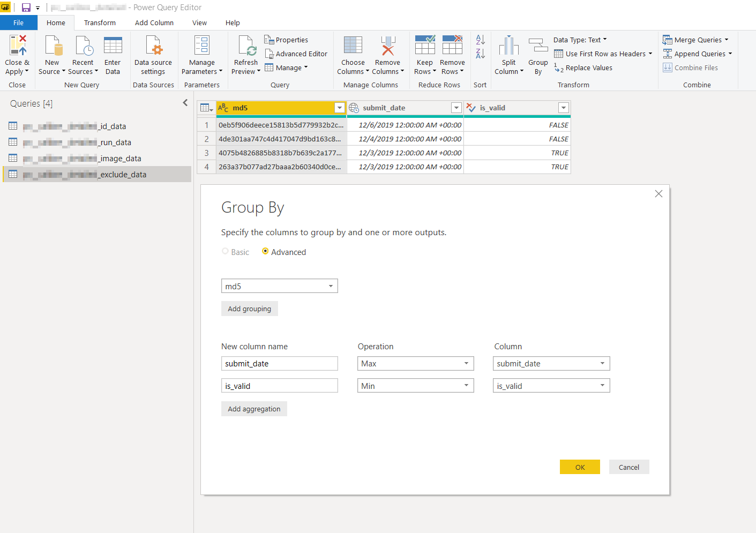
Task: Click the Add grouping button
Action: [x=250, y=309]
